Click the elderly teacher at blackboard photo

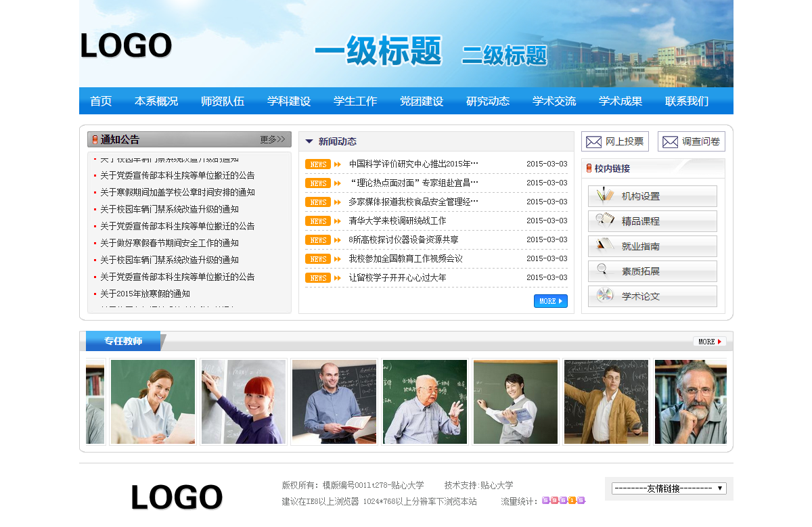425,402
